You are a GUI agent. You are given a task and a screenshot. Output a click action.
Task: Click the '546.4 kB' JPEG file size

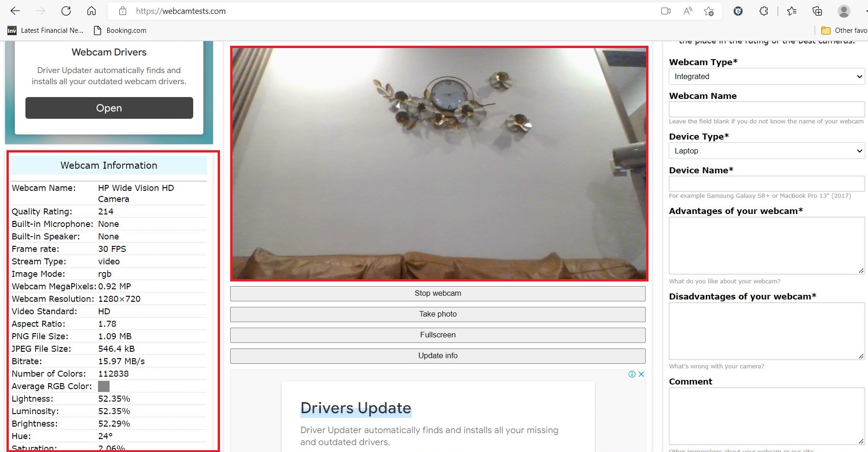[x=116, y=349]
